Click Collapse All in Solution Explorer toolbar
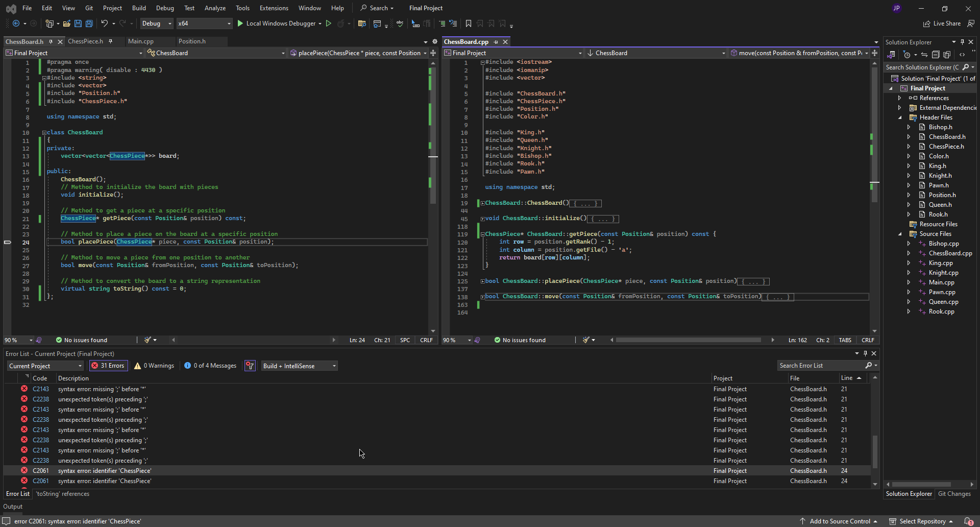 (x=936, y=55)
